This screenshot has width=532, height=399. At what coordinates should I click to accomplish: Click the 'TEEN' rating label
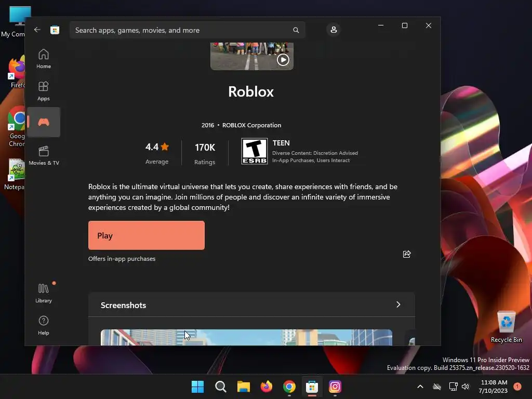281,143
